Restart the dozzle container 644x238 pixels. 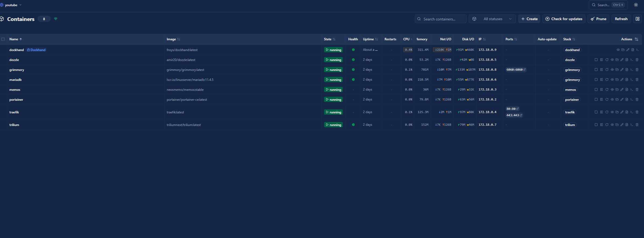[607, 60]
